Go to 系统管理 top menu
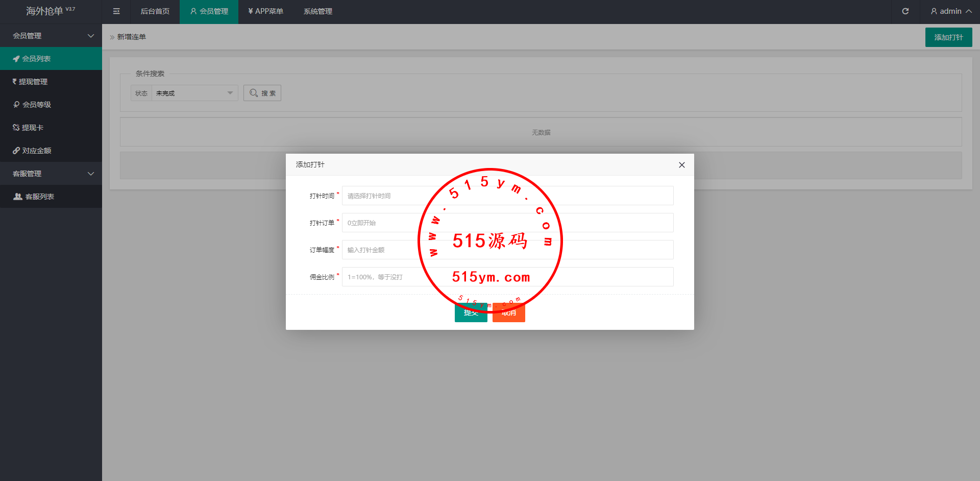This screenshot has width=980, height=481. pos(317,11)
